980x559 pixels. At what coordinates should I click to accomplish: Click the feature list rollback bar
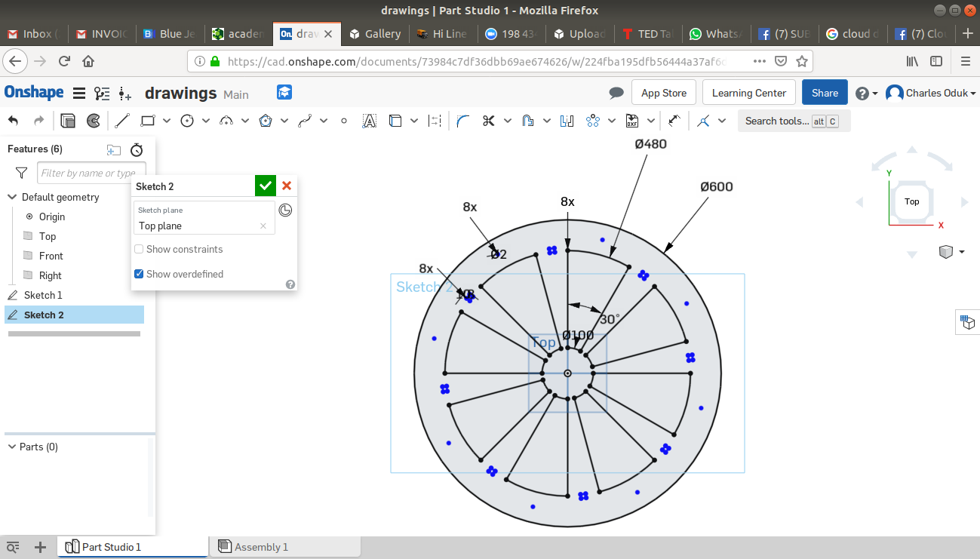pyautogui.click(x=74, y=333)
